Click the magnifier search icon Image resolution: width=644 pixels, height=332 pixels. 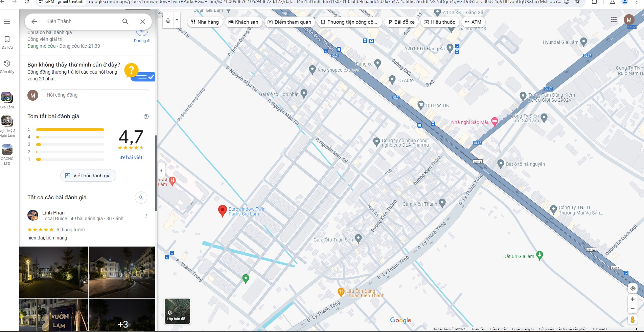click(125, 21)
